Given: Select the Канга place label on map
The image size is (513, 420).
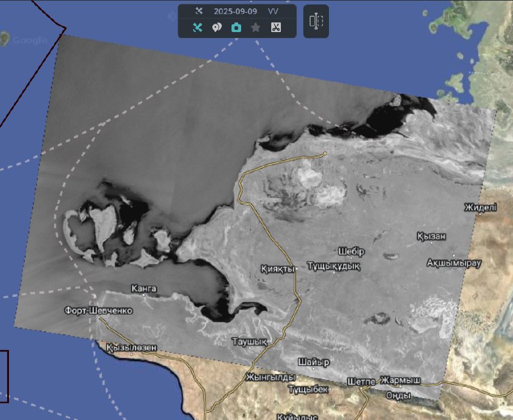Looking at the screenshot, I should pyautogui.click(x=143, y=289).
